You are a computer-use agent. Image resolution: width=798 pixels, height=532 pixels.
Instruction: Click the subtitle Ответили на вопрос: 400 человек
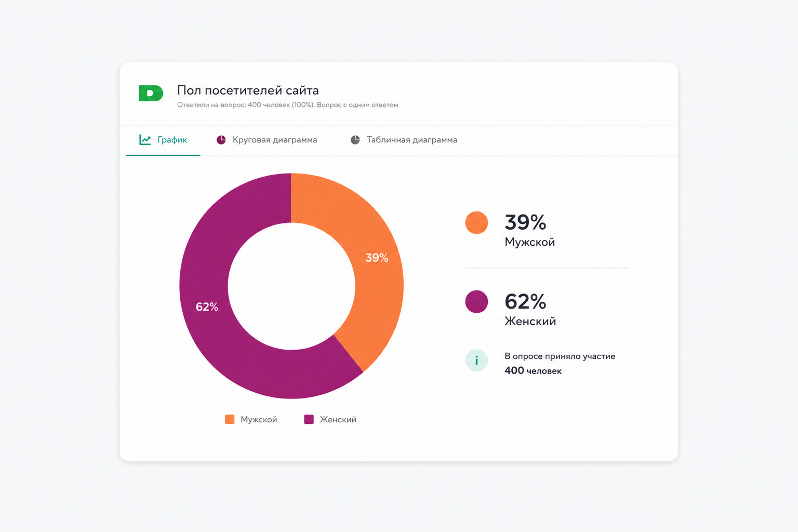pyautogui.click(x=246, y=105)
